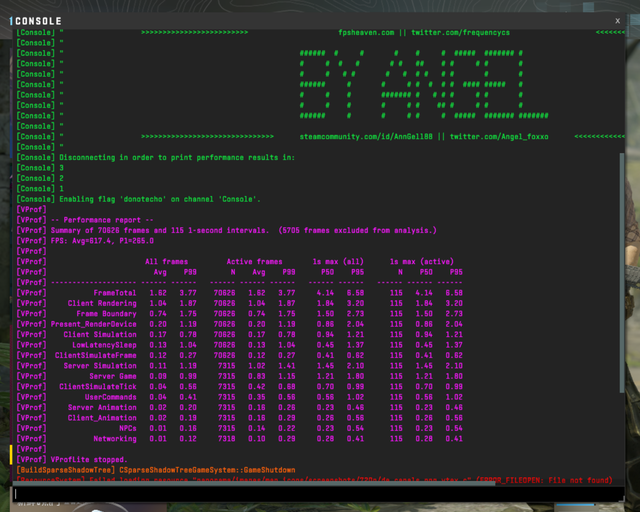Click the FrameTotal row label
Image resolution: width=640 pixels, height=512 pixels.
point(115,293)
